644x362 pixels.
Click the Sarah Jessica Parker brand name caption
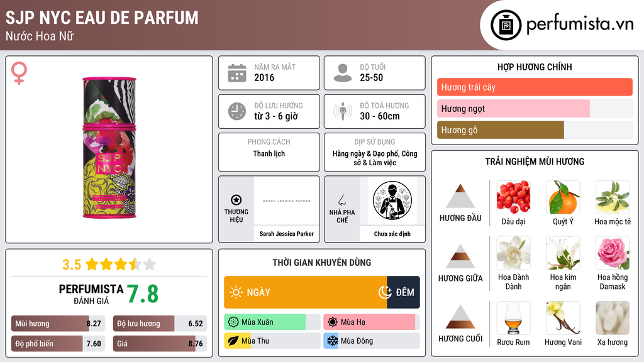287,234
